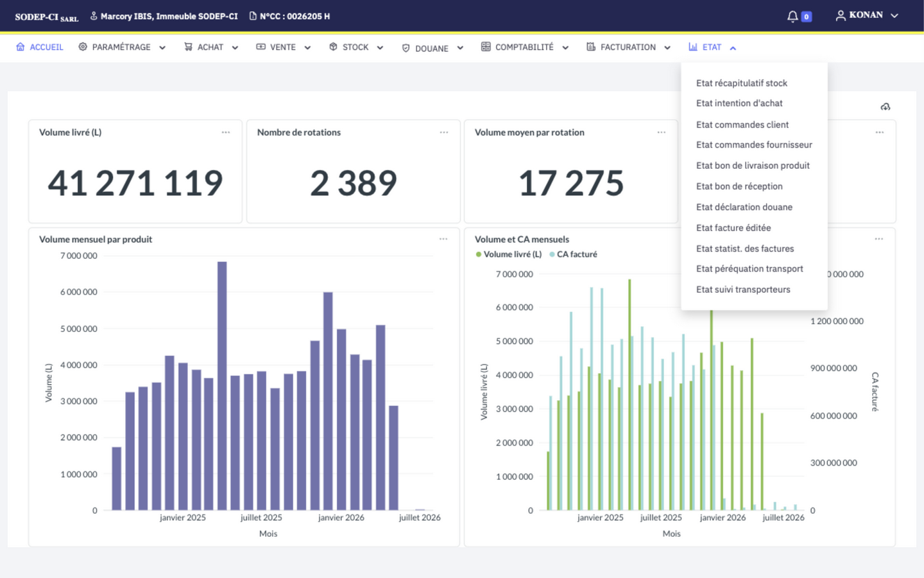Click the SODEP-CI SARL logo
Image resolution: width=924 pixels, height=578 pixels.
click(47, 17)
